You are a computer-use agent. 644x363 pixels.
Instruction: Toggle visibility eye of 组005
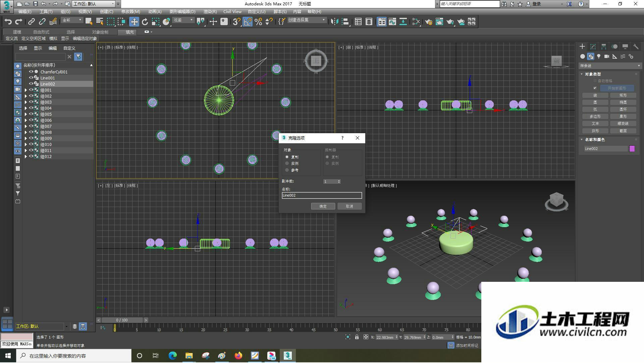click(31, 114)
